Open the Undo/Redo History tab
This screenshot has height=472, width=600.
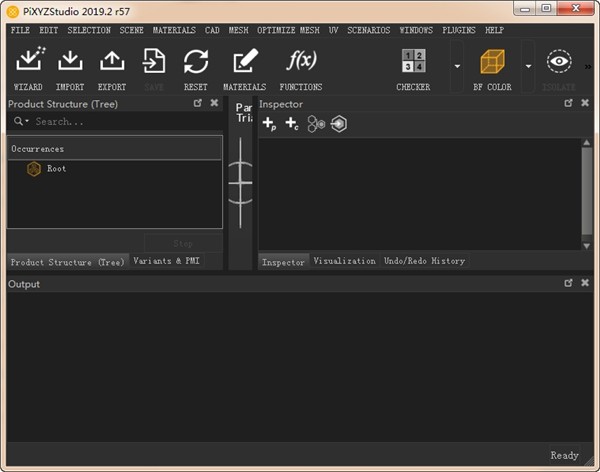(x=424, y=261)
